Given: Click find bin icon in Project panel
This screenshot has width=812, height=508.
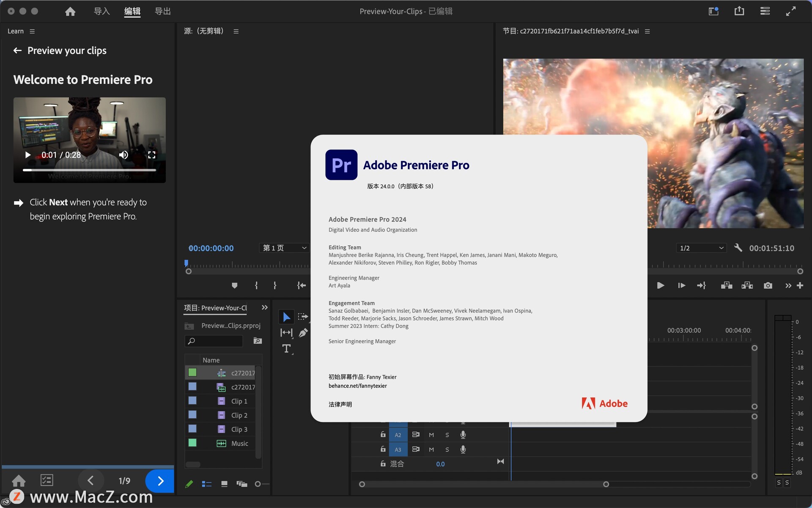Looking at the screenshot, I should coord(258,341).
